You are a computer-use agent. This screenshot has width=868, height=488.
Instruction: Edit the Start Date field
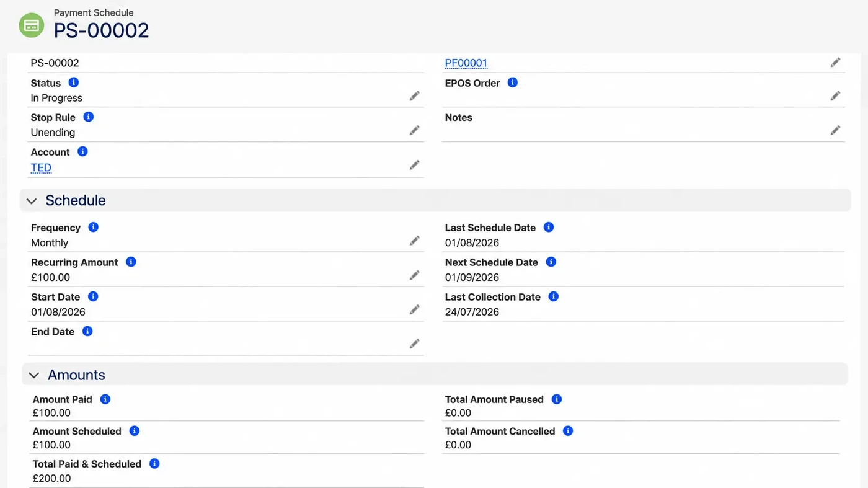point(414,309)
